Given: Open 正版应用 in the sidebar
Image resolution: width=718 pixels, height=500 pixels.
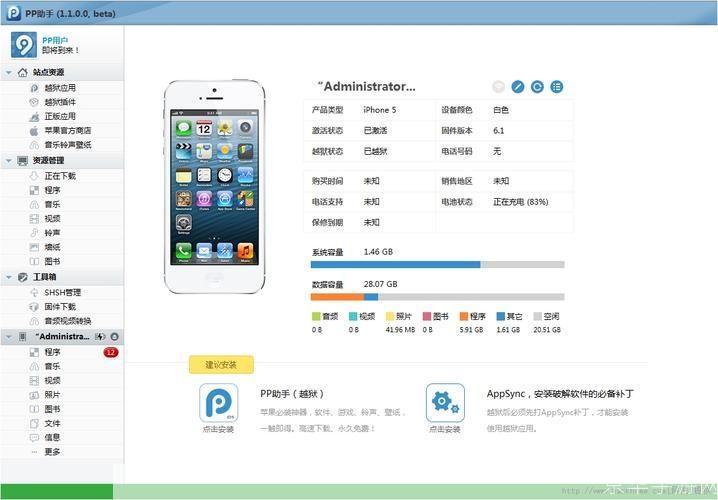Looking at the screenshot, I should (x=60, y=116).
